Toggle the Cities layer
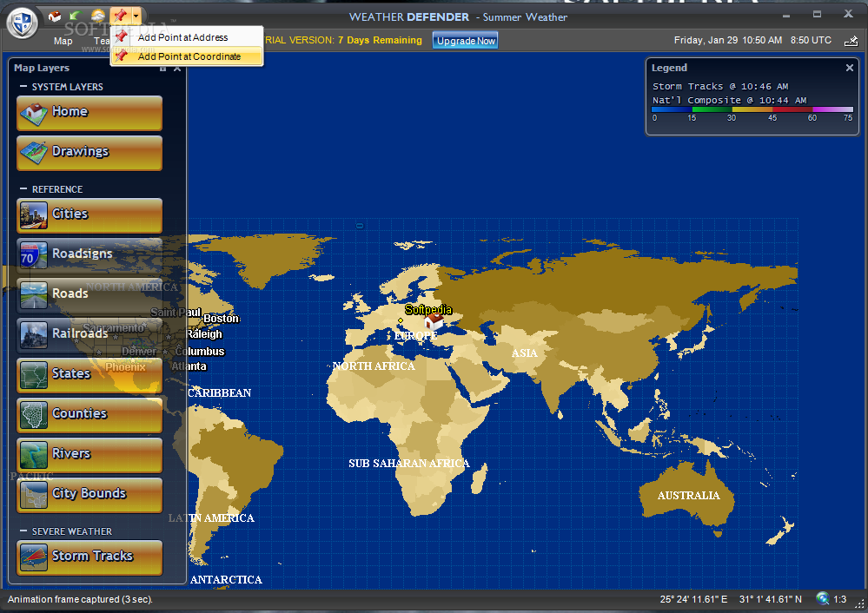Screen dimensions: 868x613 coord(89,215)
